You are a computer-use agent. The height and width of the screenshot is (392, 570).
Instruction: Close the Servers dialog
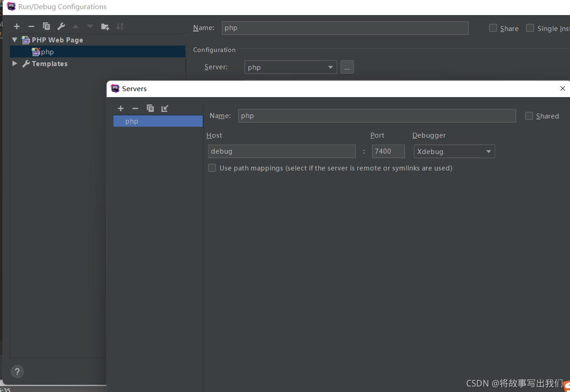click(563, 88)
